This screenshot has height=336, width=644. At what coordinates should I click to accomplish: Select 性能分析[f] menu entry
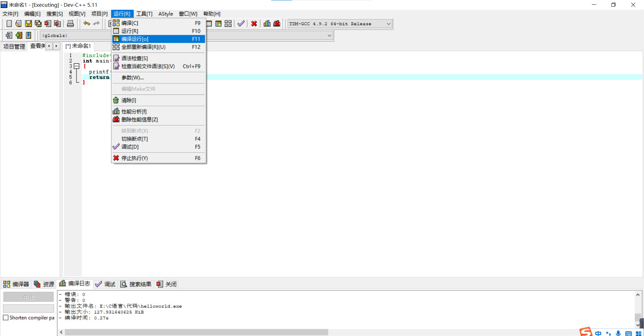(x=158, y=112)
